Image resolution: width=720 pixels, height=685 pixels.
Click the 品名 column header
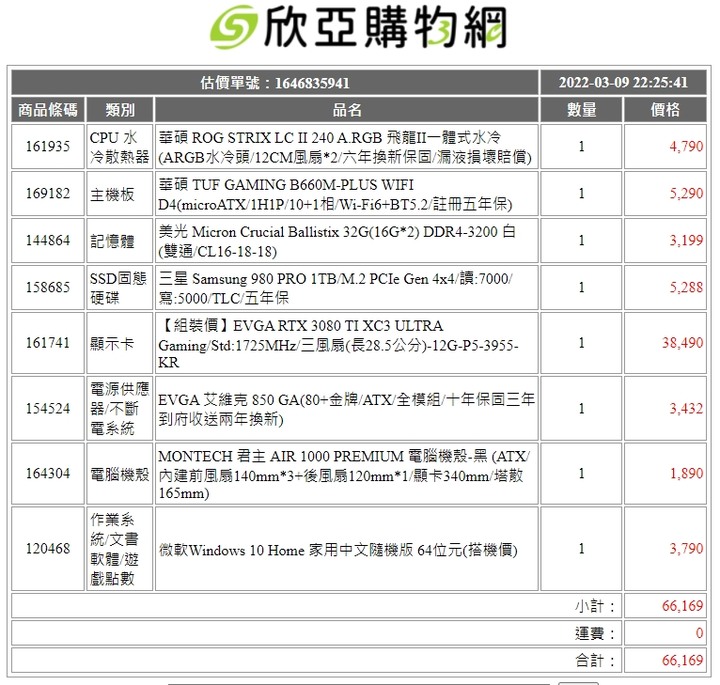point(347,110)
